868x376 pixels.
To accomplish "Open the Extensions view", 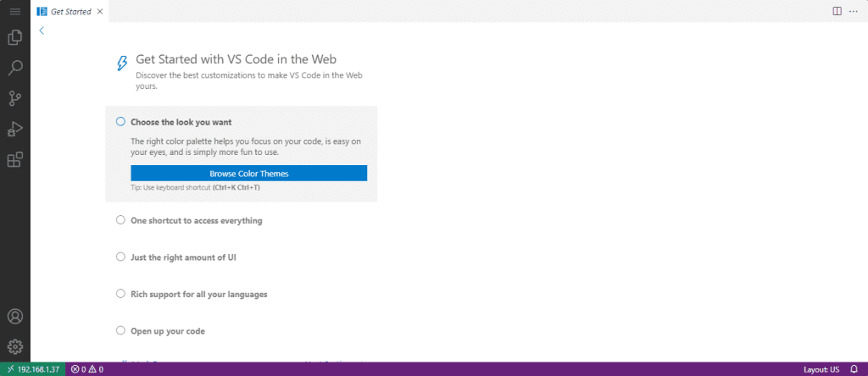I will tap(14, 159).
